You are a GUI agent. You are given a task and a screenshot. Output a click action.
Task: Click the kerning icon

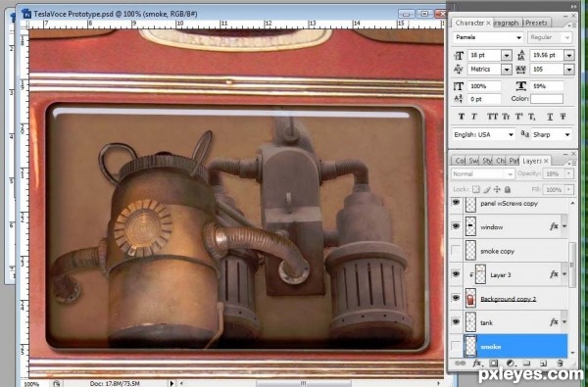pos(459,70)
